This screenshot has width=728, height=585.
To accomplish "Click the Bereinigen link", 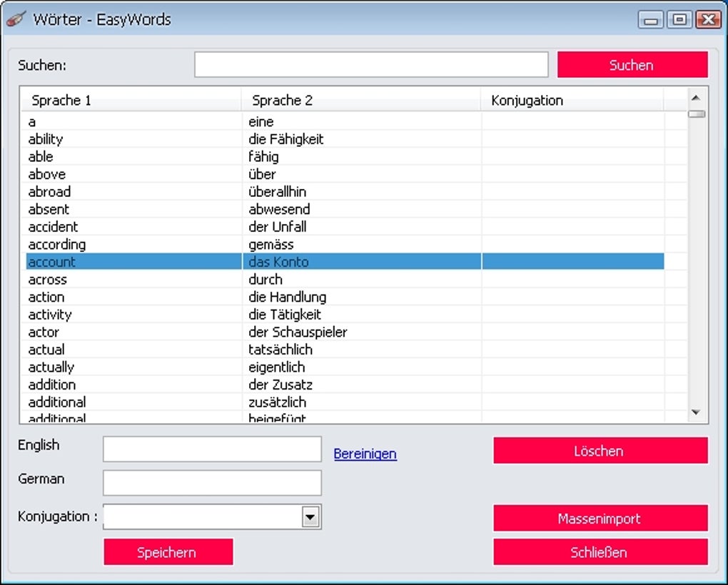I will [365, 454].
